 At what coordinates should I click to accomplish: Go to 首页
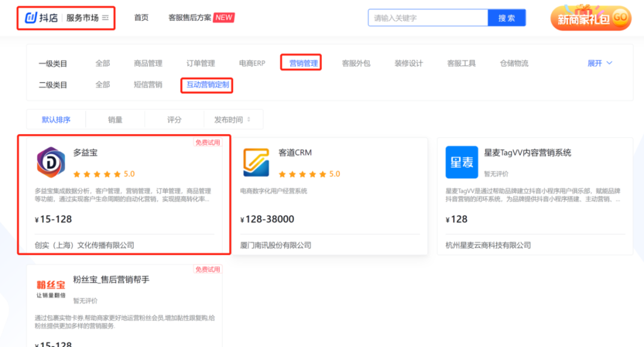point(141,18)
